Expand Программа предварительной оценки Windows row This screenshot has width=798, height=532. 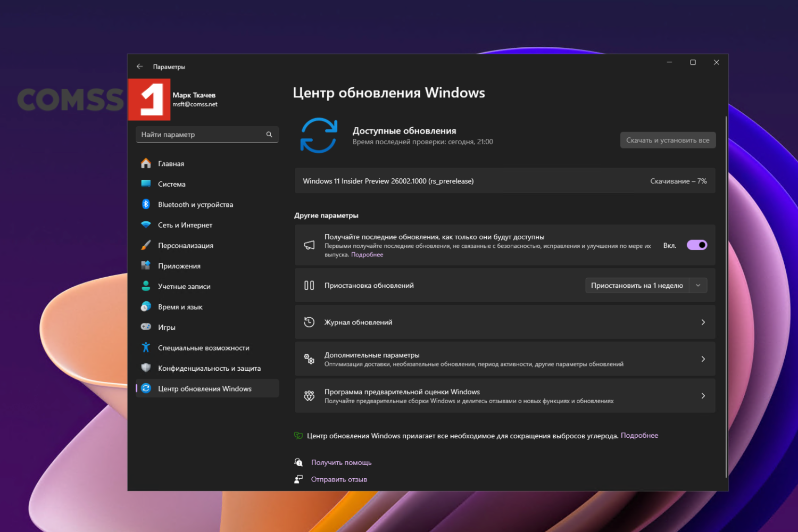pos(703,395)
